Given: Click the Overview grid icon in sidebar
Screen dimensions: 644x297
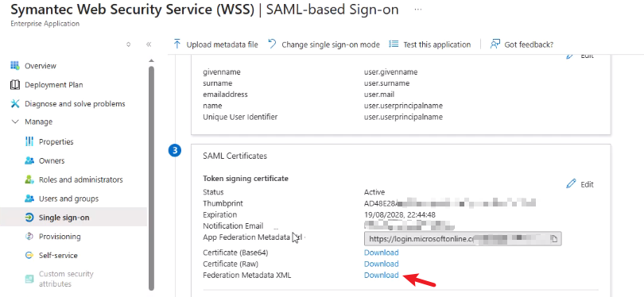Looking at the screenshot, I should [15, 66].
